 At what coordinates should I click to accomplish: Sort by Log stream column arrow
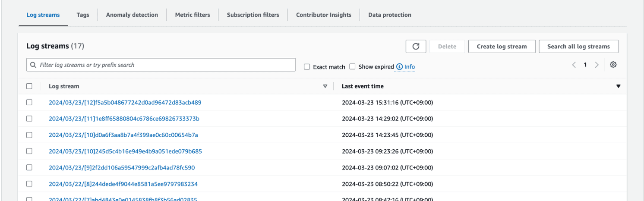[x=325, y=86]
